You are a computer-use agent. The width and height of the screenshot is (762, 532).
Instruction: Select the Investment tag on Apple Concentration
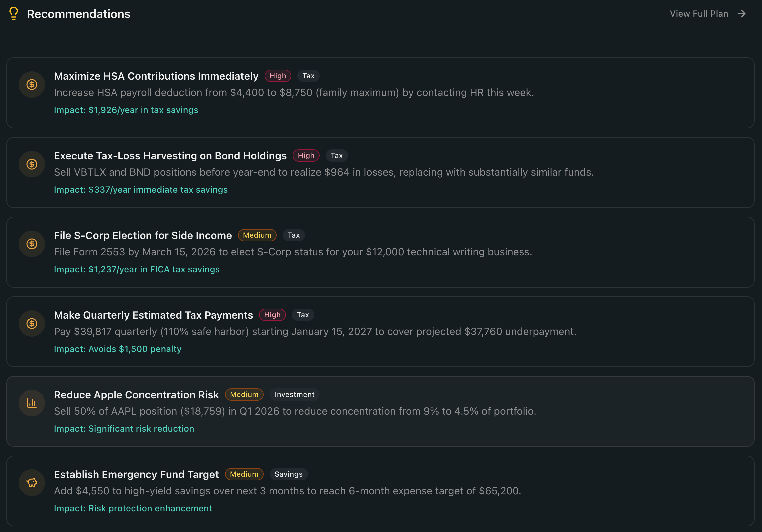point(294,395)
